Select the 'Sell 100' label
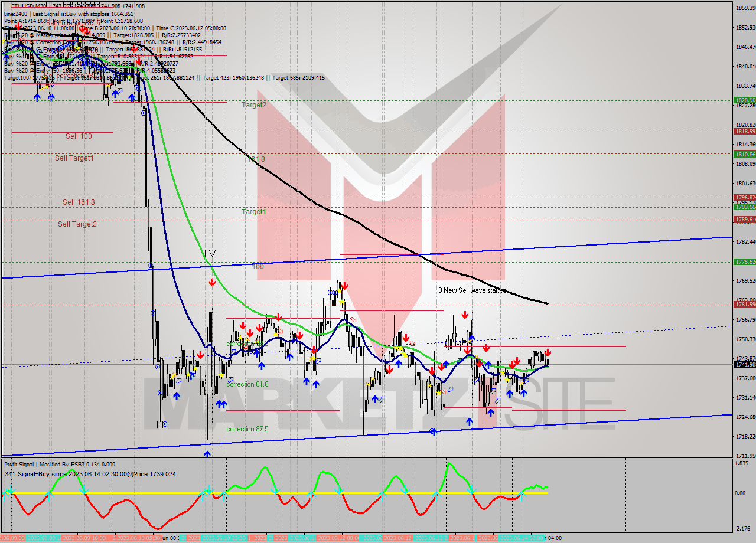Screen dimensions: 756x543 79,136
